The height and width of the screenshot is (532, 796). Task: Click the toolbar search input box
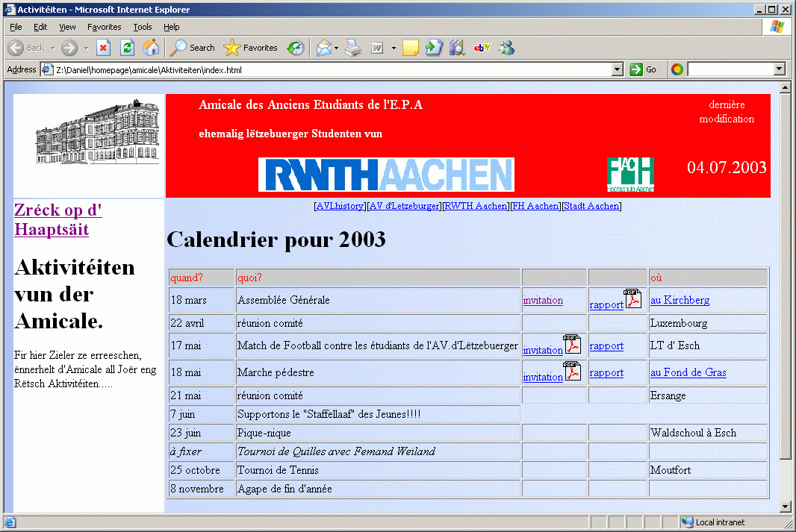(730, 69)
